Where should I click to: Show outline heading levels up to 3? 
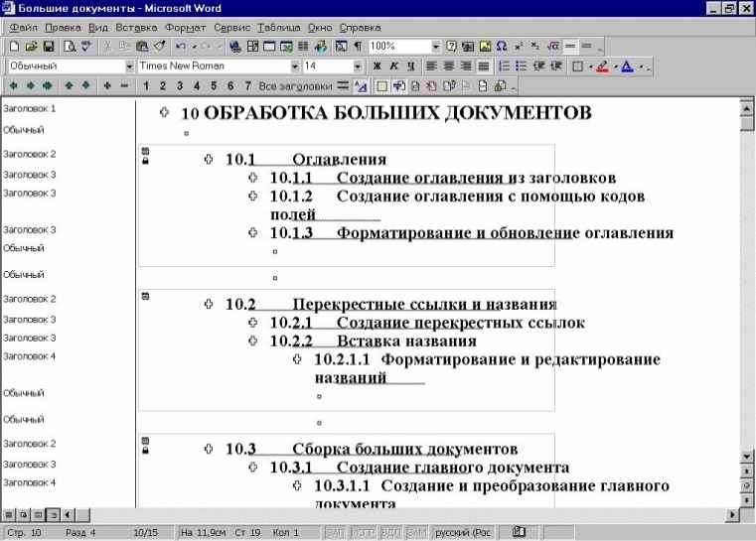(x=180, y=86)
